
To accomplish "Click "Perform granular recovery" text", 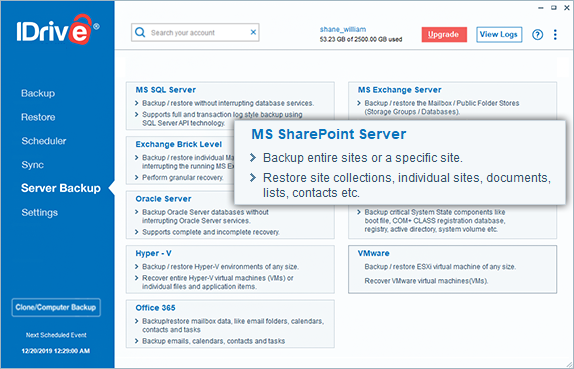I will point(183,178).
